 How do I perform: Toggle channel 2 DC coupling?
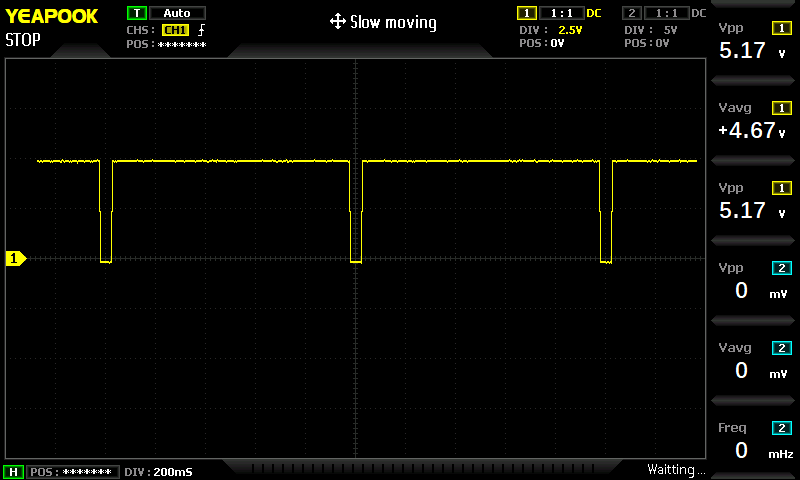point(699,13)
